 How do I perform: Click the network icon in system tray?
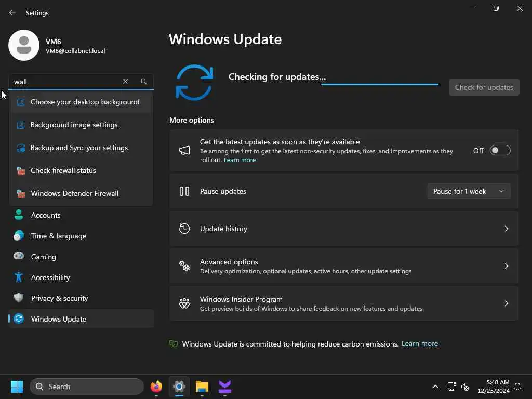[451, 387]
